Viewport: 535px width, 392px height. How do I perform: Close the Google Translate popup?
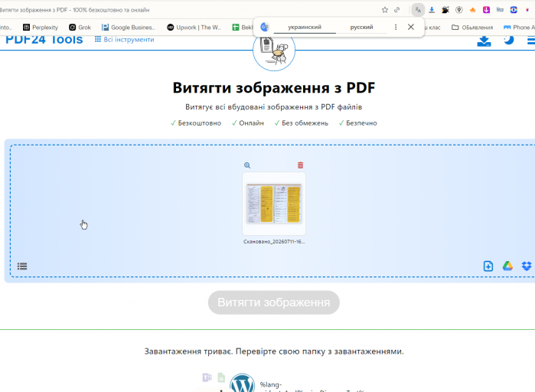tap(411, 27)
